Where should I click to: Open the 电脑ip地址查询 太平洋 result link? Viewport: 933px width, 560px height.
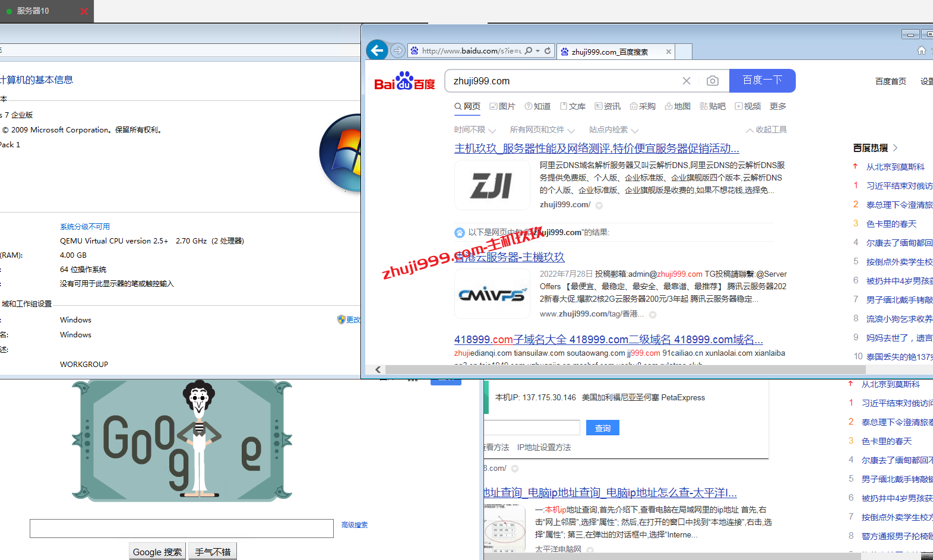[x=610, y=493]
